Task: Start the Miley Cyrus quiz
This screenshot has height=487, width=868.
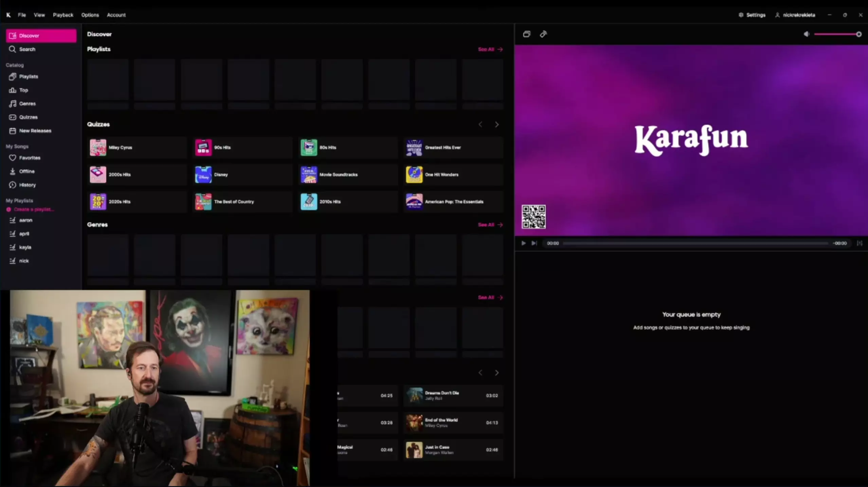Action: click(137, 148)
